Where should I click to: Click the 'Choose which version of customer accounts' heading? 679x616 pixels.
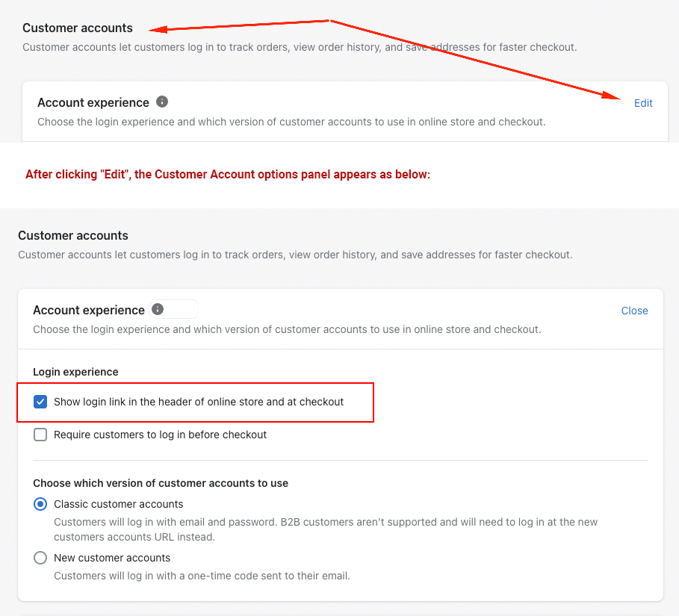[x=160, y=483]
